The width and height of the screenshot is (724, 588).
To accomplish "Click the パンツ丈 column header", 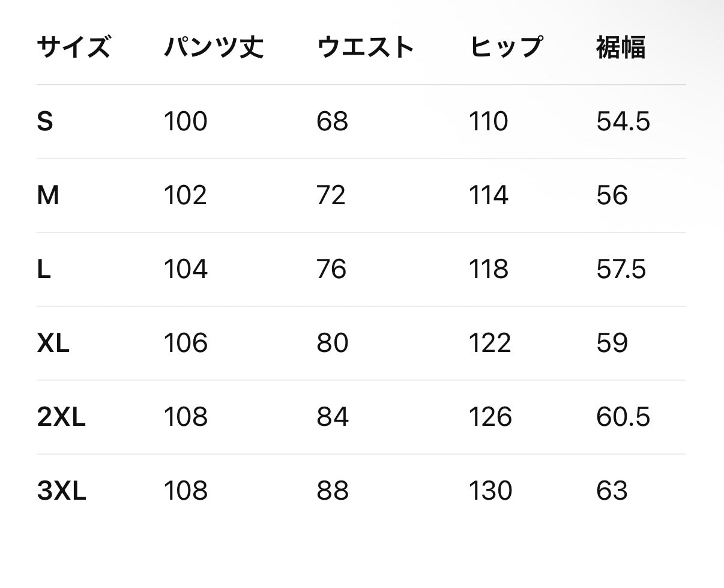I will pyautogui.click(x=214, y=47).
